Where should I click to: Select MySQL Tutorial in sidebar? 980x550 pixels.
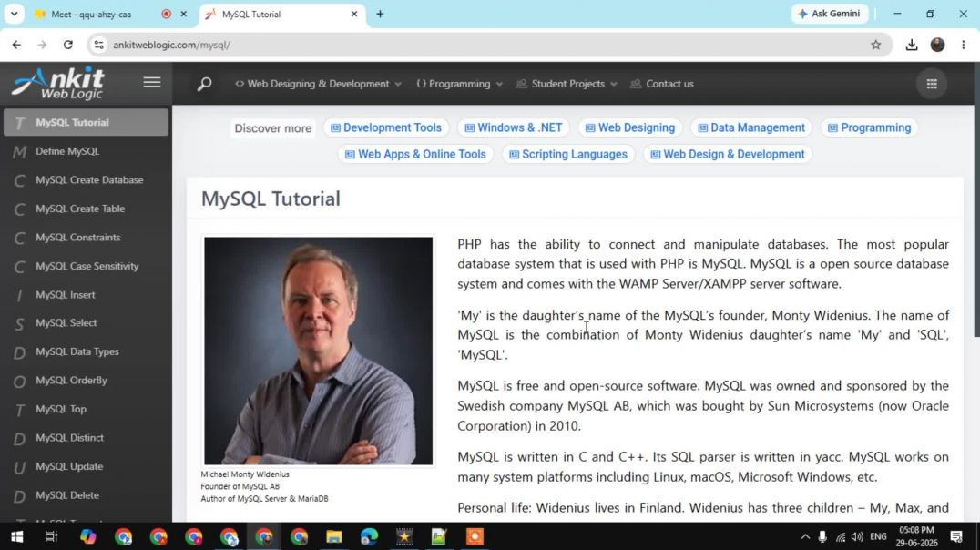[x=87, y=123]
